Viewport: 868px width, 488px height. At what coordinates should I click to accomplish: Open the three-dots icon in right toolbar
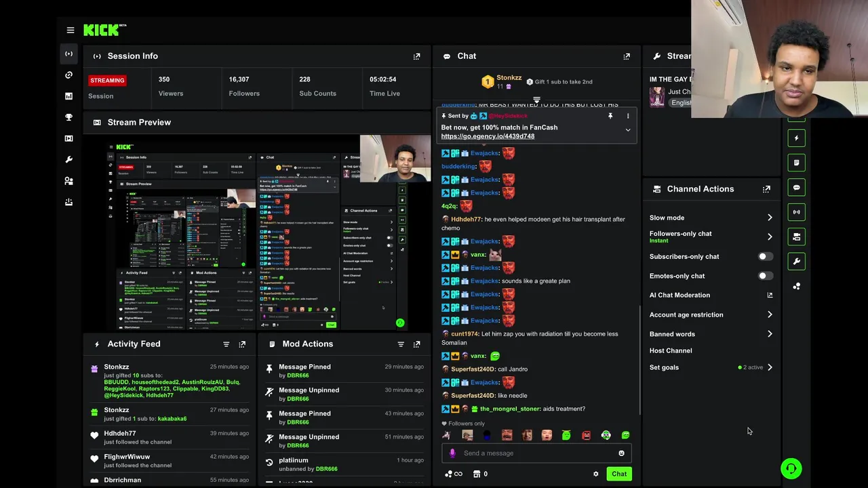tap(797, 286)
